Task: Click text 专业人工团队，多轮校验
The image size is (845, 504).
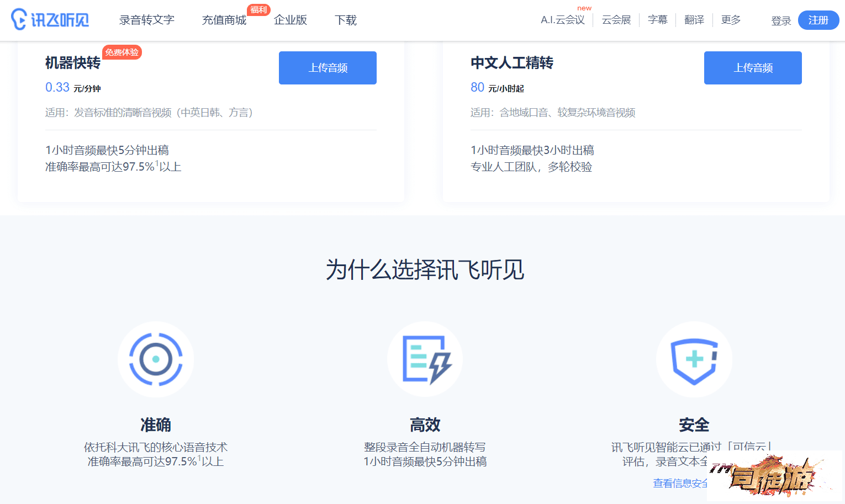Action: point(531,167)
